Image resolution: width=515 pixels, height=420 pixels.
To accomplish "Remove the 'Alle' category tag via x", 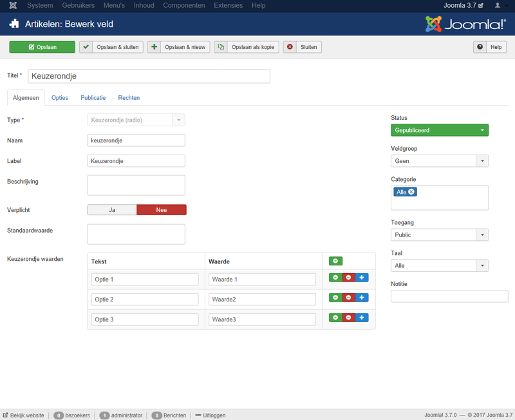I will point(411,192).
